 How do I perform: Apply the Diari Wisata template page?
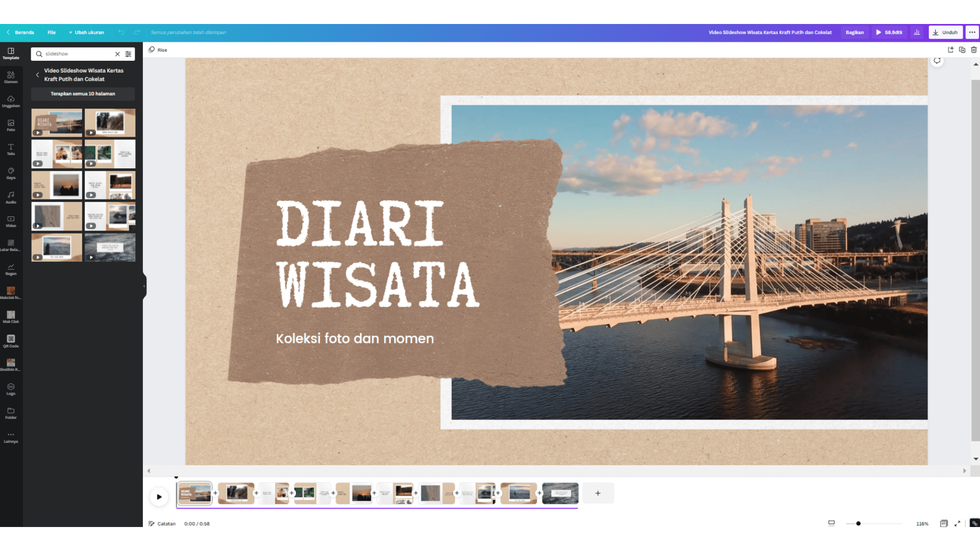pos(57,122)
